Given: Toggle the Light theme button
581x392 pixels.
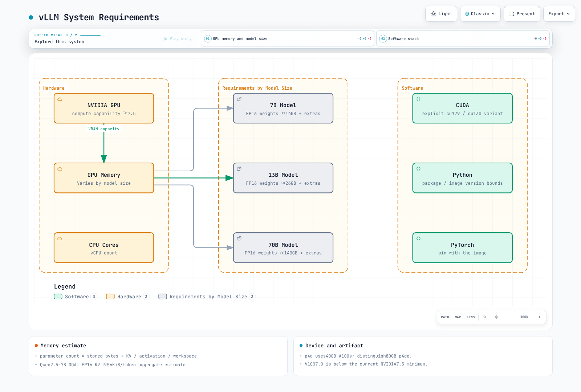Looking at the screenshot, I should coord(441,14).
